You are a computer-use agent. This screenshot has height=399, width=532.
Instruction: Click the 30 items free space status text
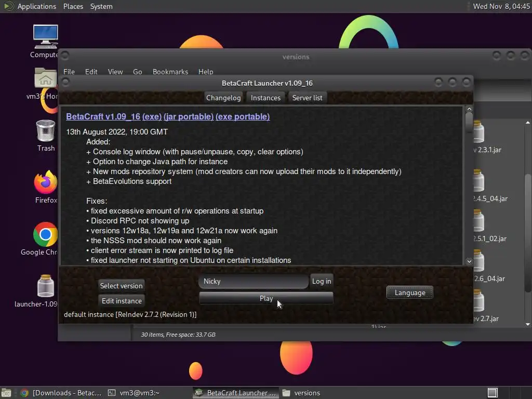pyautogui.click(x=178, y=335)
